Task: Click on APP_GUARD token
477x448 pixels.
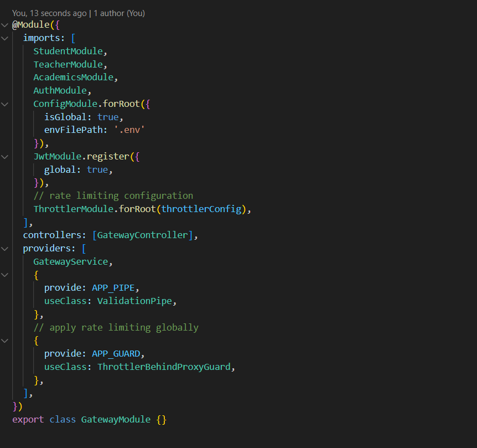Action: coord(116,354)
